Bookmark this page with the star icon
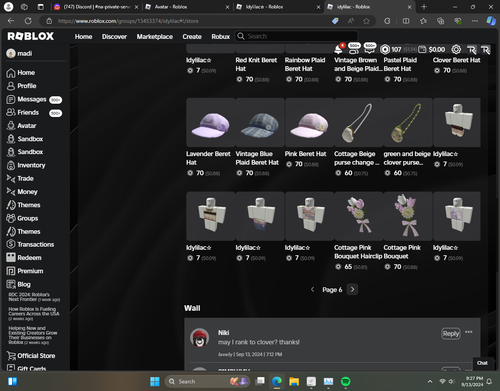Screen dimensions: 500x391 366,21
